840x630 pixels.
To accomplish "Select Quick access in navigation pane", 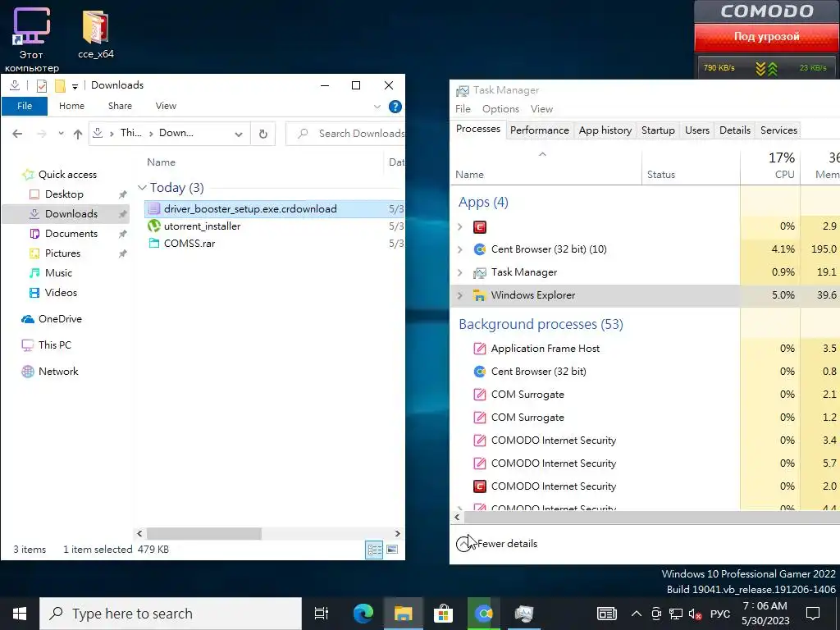I will tap(67, 175).
